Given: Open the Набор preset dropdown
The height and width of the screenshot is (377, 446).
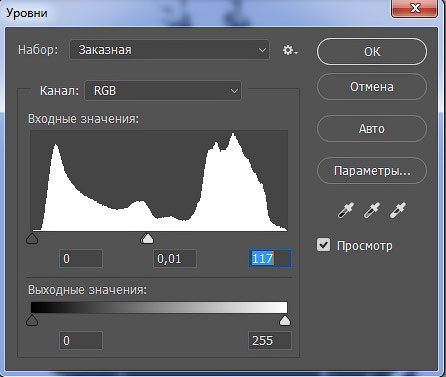Looking at the screenshot, I should tap(169, 50).
